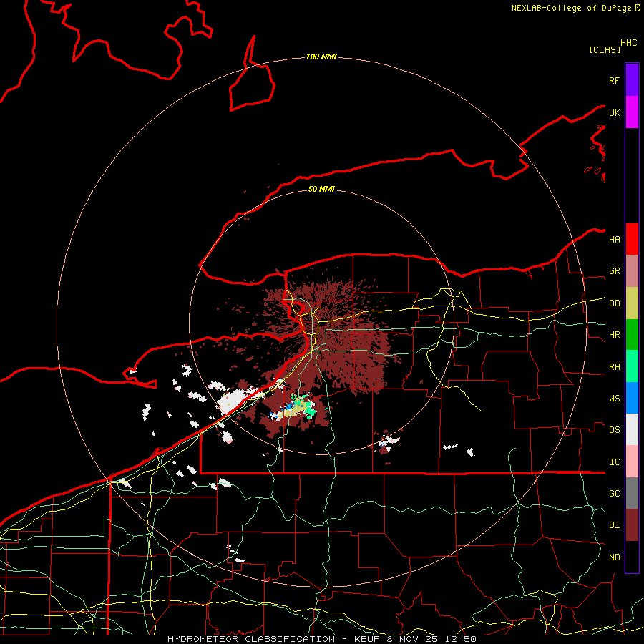The width and height of the screenshot is (644, 644).
Task: Select the BD yellow legend block
Action: [632, 303]
